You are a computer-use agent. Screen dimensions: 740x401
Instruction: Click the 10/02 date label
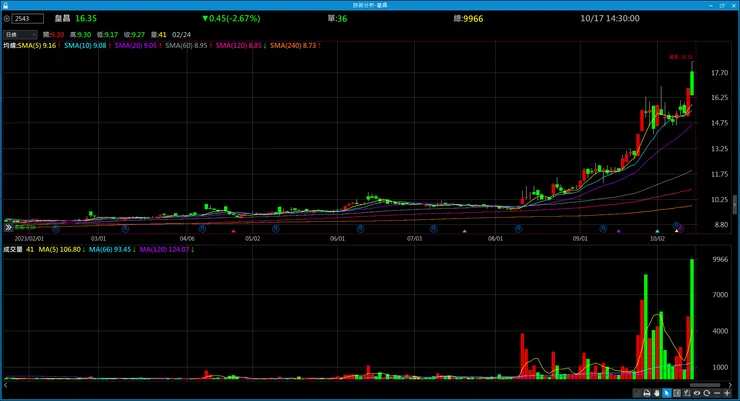[x=657, y=239]
